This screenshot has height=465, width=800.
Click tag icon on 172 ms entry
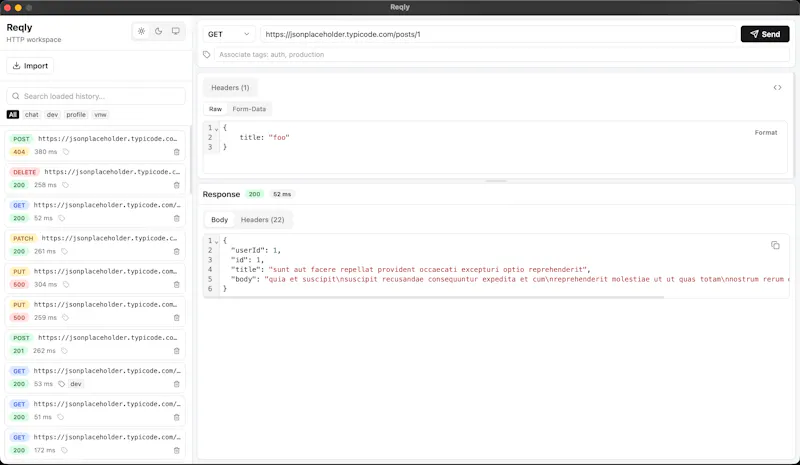64,451
